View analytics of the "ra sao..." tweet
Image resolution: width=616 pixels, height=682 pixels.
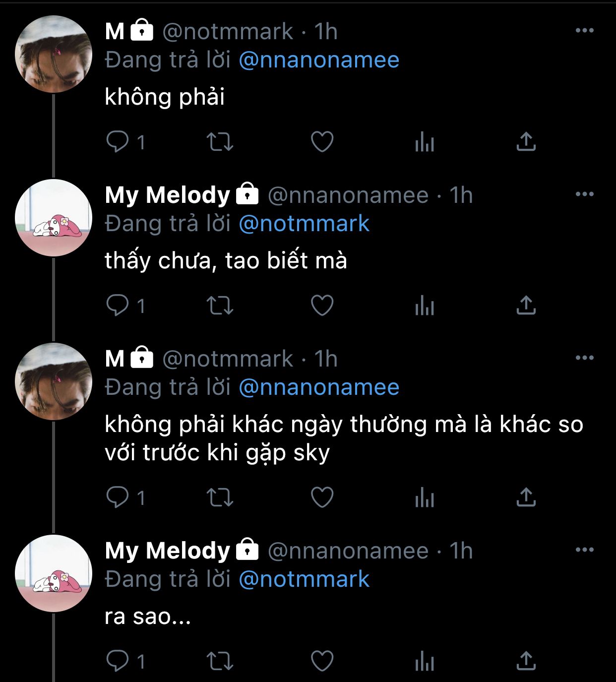[424, 662]
